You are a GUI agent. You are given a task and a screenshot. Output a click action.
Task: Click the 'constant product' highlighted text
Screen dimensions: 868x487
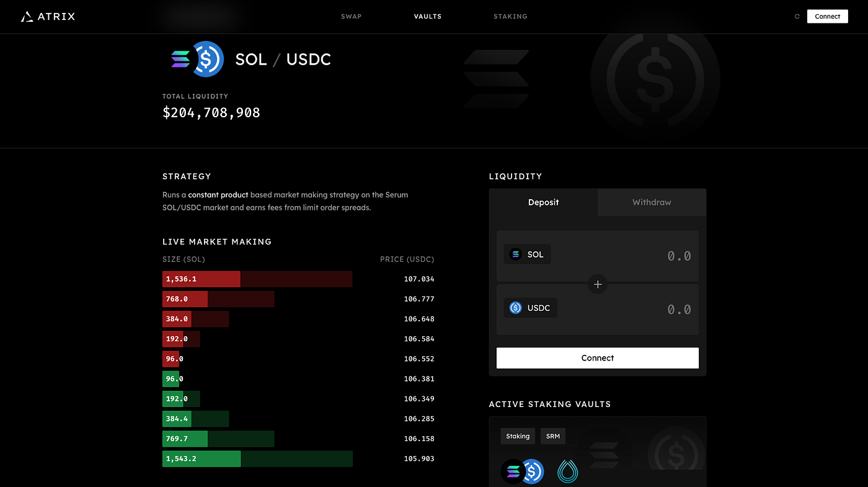[219, 195]
